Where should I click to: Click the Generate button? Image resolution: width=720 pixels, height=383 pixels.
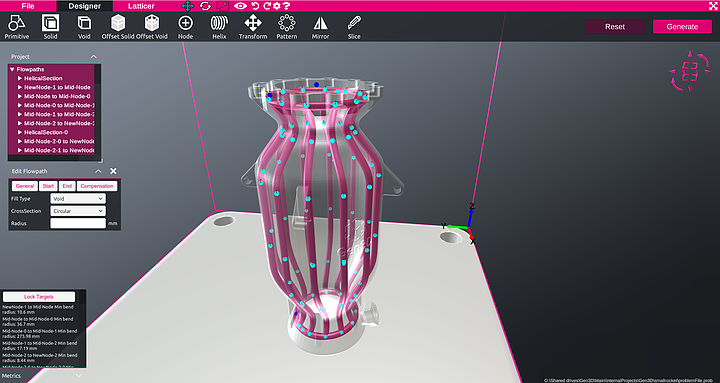(682, 27)
